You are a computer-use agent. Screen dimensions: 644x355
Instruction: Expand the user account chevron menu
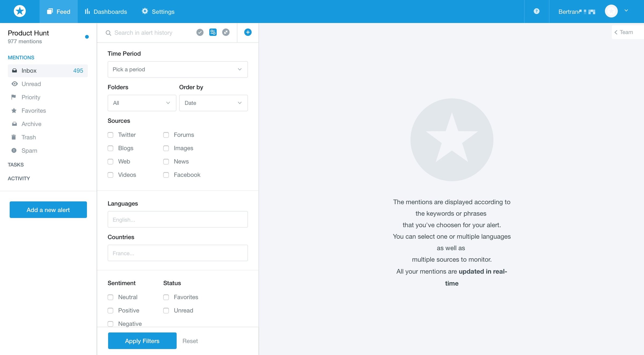pos(626,11)
